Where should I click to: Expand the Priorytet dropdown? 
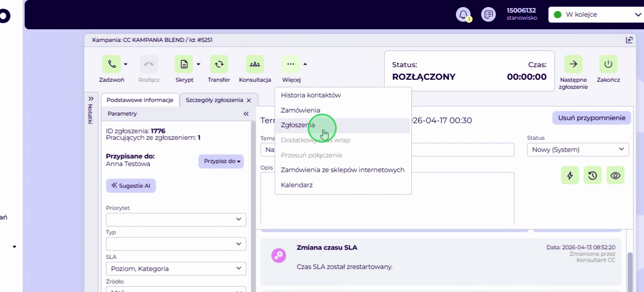176,219
